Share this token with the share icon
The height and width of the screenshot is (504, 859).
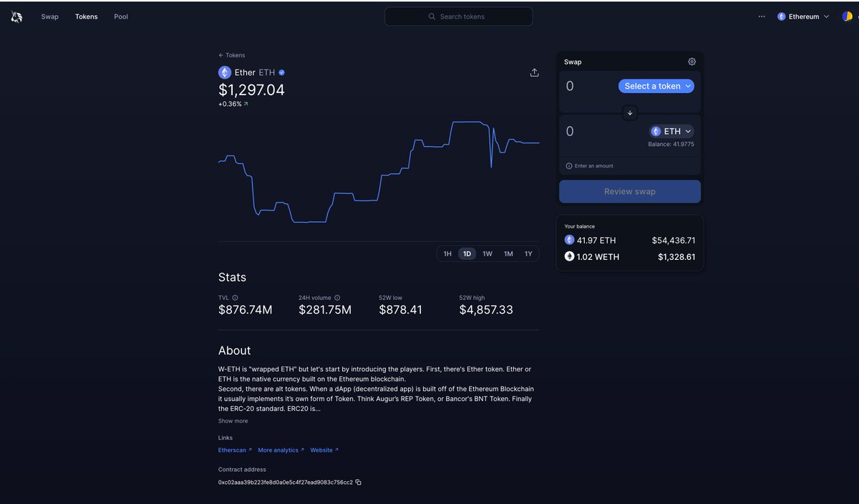point(534,72)
